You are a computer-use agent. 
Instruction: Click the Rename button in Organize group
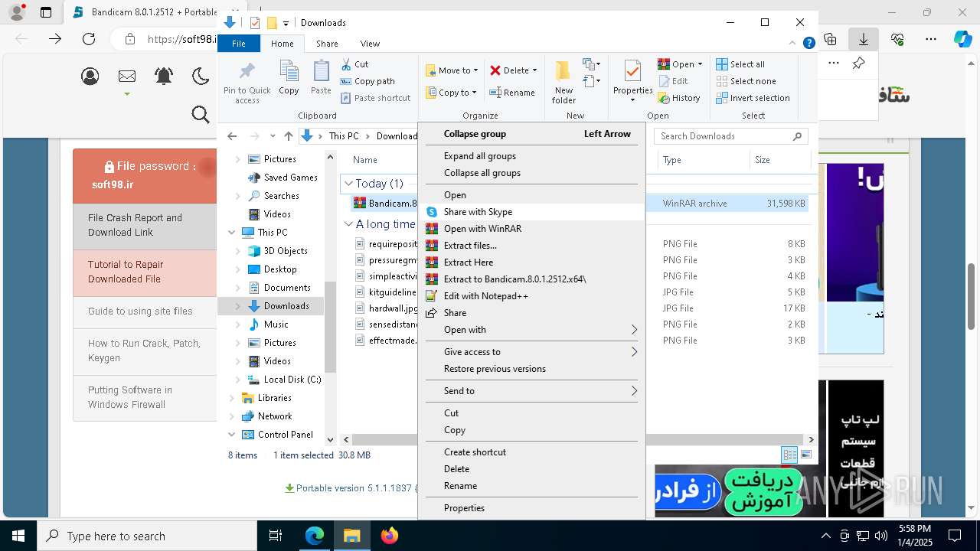click(512, 93)
